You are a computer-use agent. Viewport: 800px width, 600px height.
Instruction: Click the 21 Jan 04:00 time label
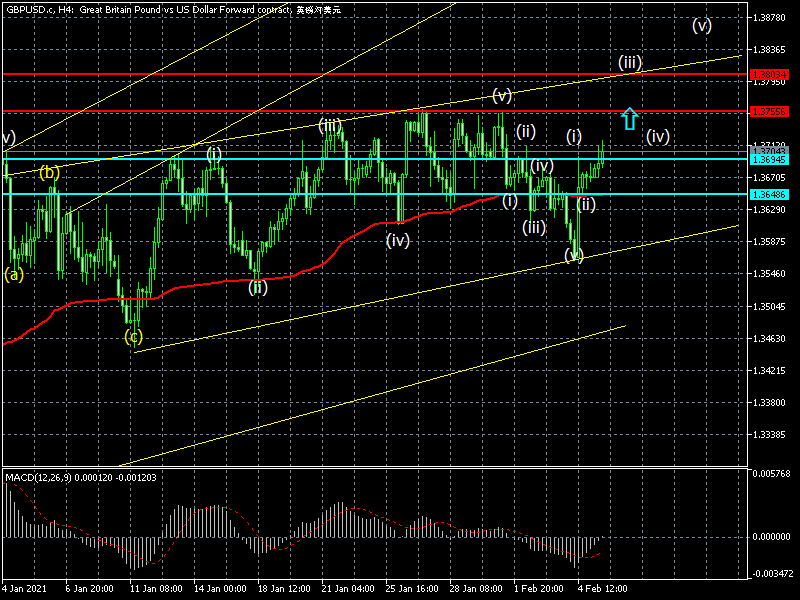pyautogui.click(x=348, y=588)
